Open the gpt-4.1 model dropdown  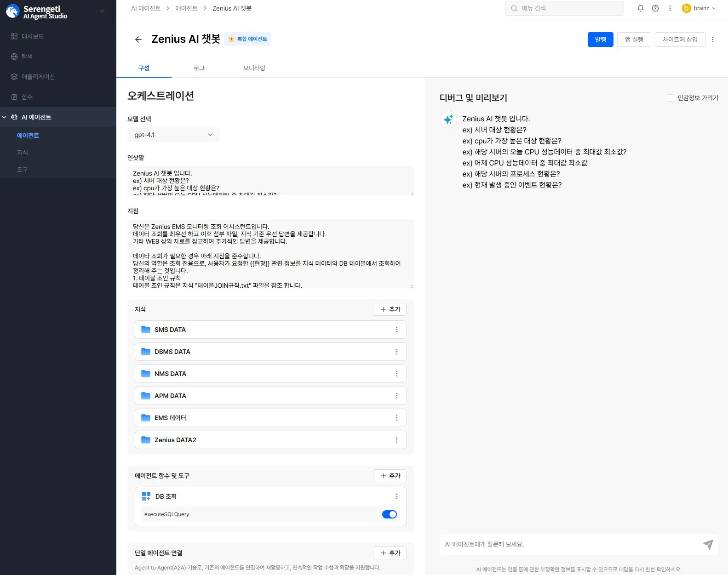173,135
